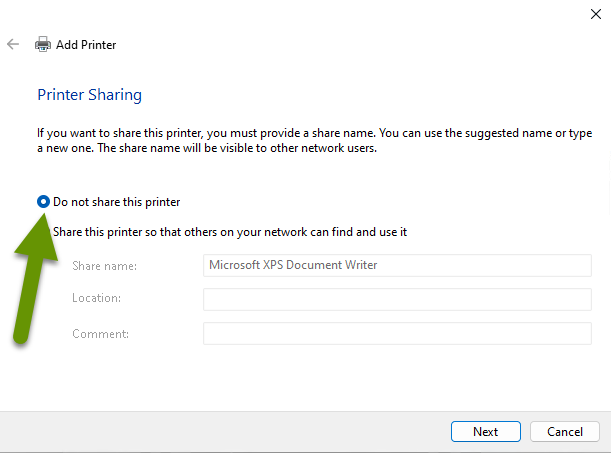Click the gray footer bar left of Next
The image size is (611, 453).
pos(224,432)
